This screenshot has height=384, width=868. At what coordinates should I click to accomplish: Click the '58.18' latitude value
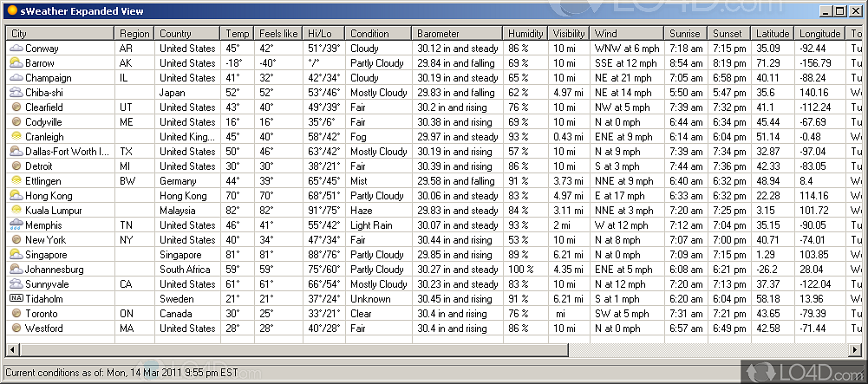click(767, 299)
